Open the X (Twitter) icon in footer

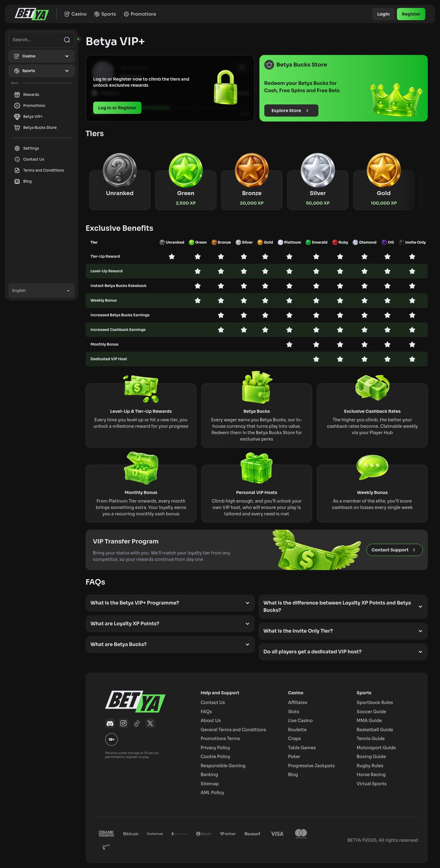(x=150, y=724)
